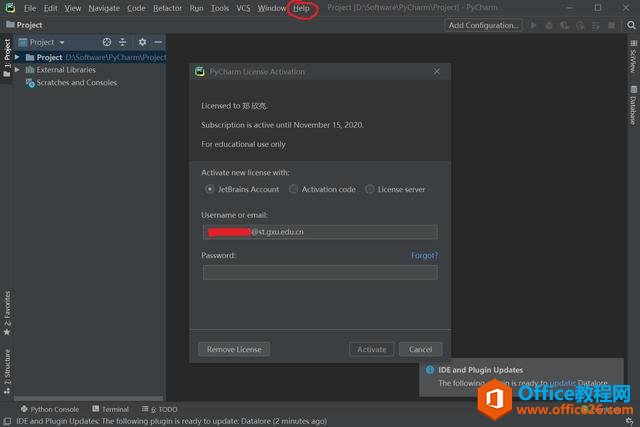Click Run with Coverage icon in toolbar
This screenshot has width=640, height=427.
click(564, 25)
